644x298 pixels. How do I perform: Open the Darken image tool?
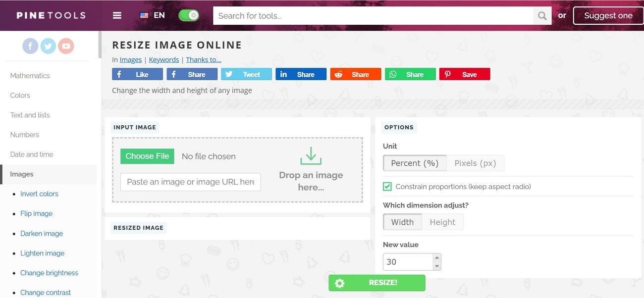[x=42, y=234]
